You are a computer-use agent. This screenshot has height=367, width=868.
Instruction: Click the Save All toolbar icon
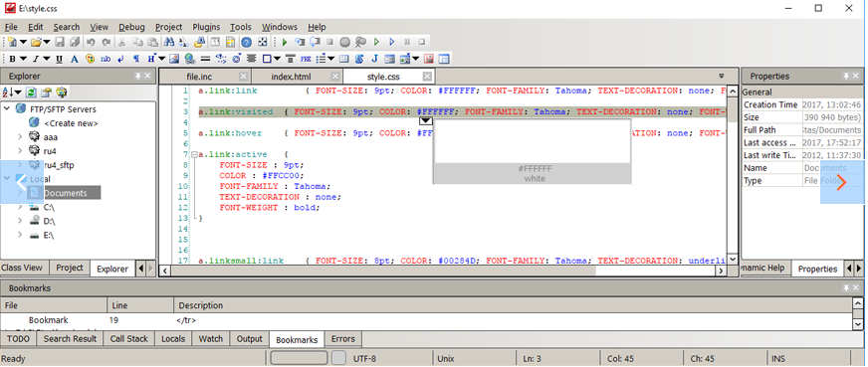[x=75, y=42]
